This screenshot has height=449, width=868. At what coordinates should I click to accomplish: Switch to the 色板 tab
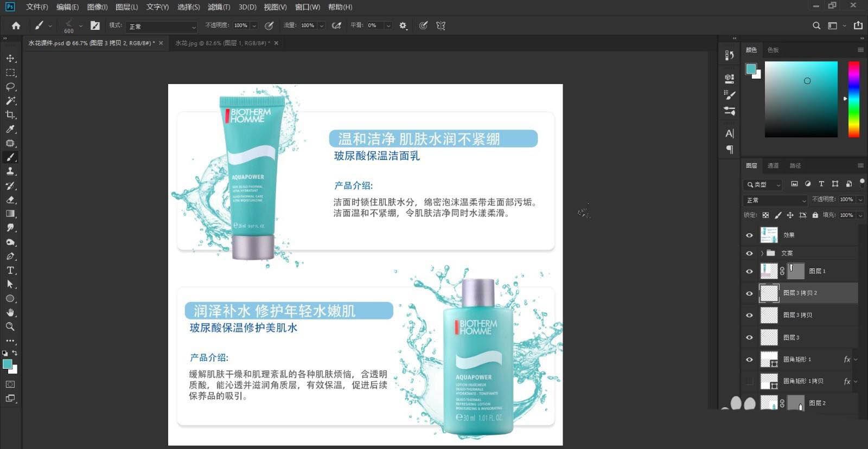pos(773,50)
